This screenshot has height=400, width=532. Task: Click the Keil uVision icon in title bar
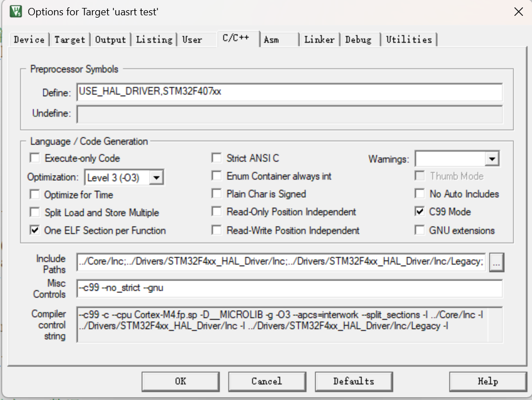pyautogui.click(x=16, y=11)
